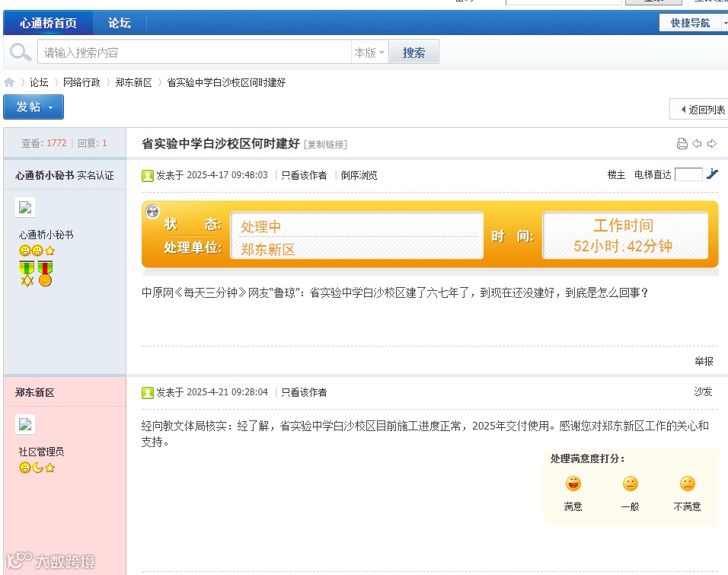Click user icon beside 2025-4-17 post time
The image size is (728, 575).
(148, 176)
